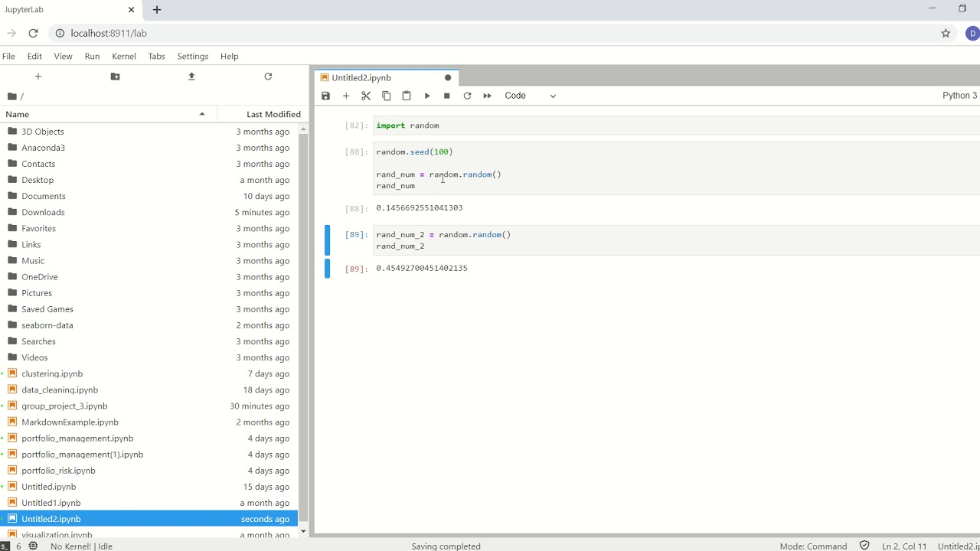Viewport: 980px width, 551px height.
Task: Open the View menu
Action: click(x=63, y=56)
